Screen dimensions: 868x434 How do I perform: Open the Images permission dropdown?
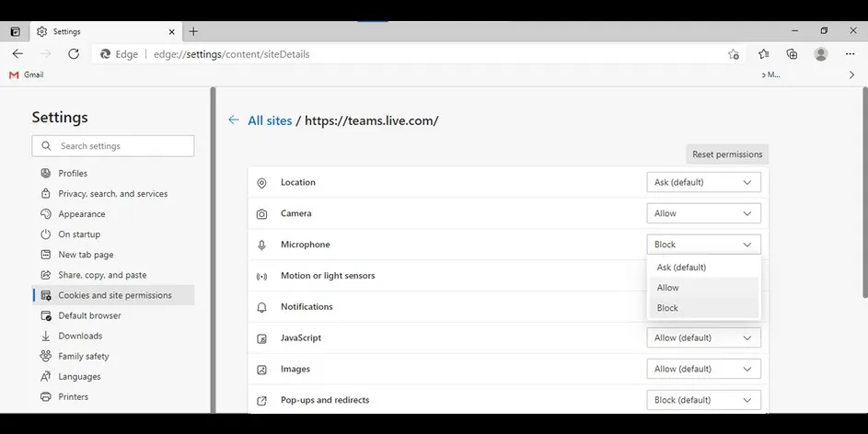tap(703, 369)
